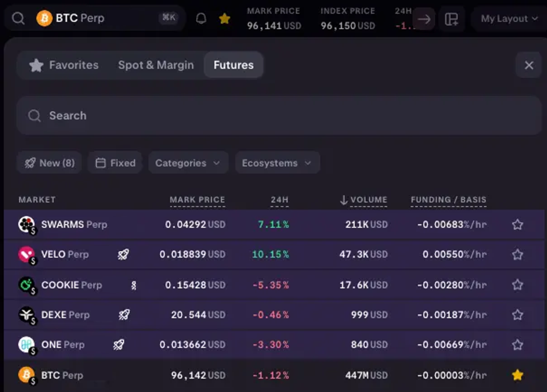The height and width of the screenshot is (392, 547).
Task: Select the Favorites tab
Action: [x=64, y=65]
